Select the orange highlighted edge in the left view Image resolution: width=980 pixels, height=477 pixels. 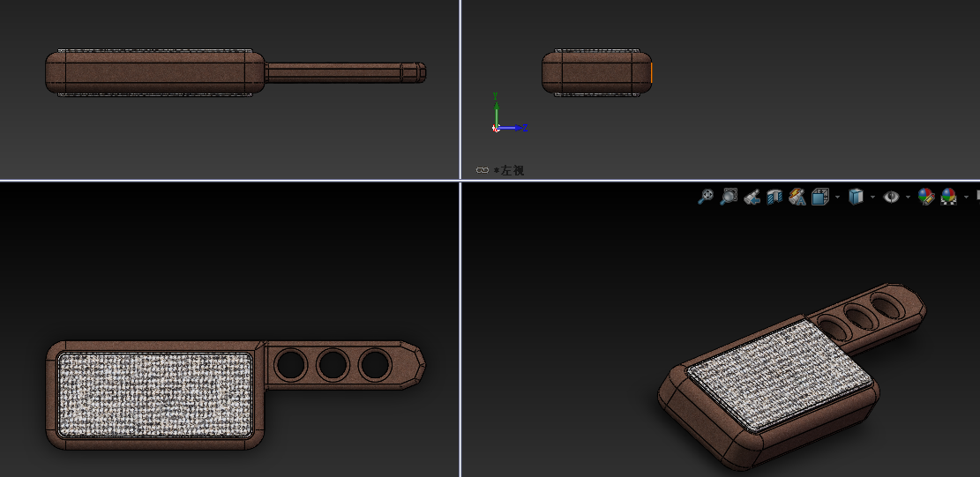coord(651,72)
